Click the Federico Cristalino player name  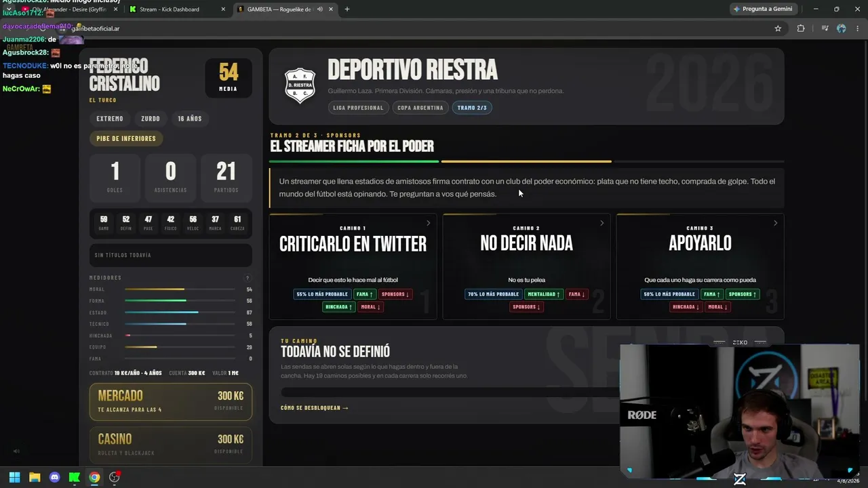pyautogui.click(x=125, y=75)
